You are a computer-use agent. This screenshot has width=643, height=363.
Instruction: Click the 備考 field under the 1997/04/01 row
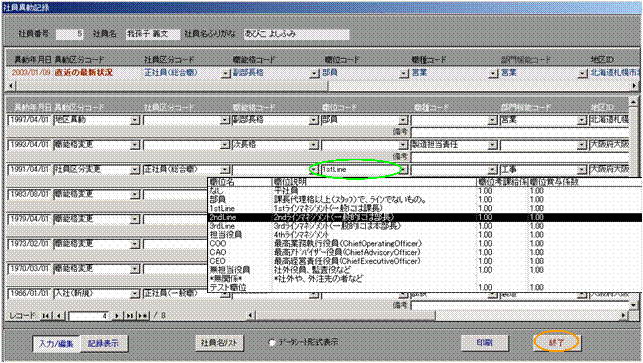click(x=520, y=132)
